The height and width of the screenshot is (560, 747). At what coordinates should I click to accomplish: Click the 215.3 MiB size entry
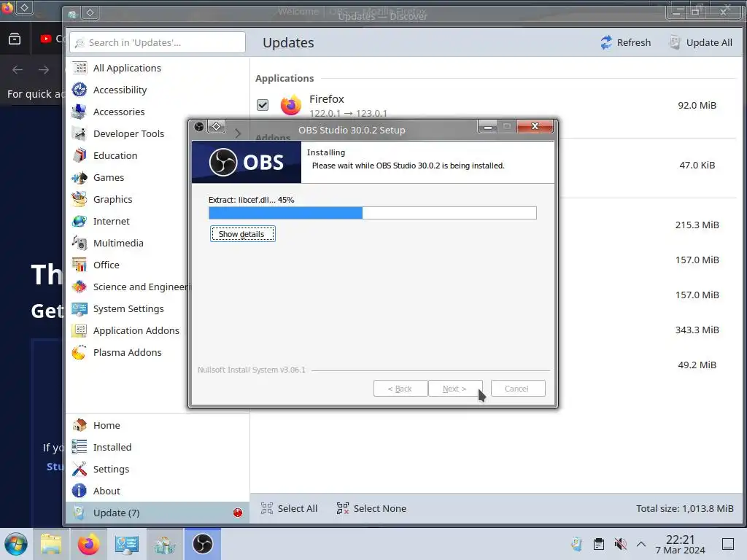pyautogui.click(x=697, y=225)
